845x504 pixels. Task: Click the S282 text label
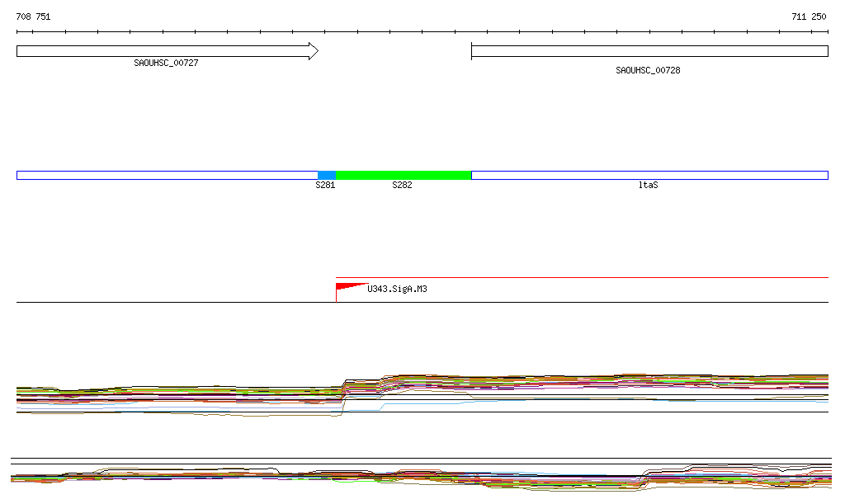[x=402, y=186]
